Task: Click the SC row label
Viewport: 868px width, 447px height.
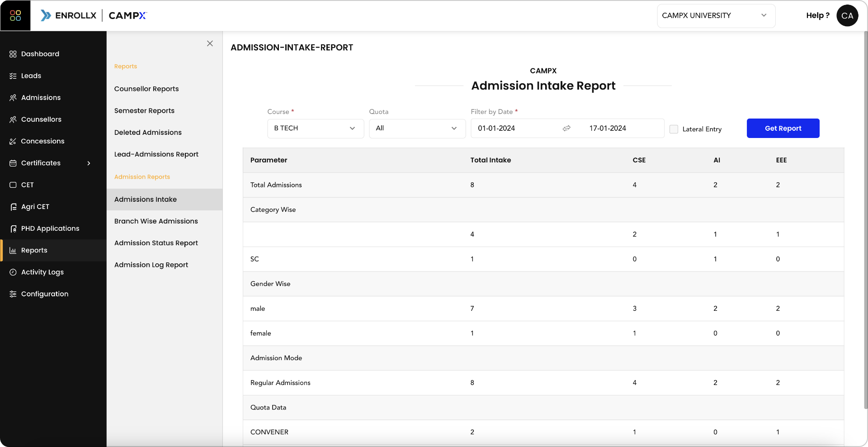Action: [255, 259]
